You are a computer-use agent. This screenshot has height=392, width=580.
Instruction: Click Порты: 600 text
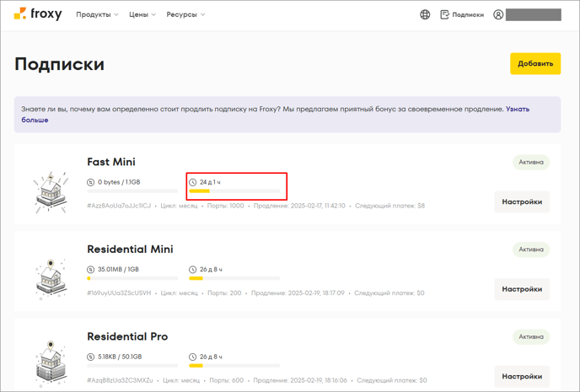pyautogui.click(x=227, y=380)
